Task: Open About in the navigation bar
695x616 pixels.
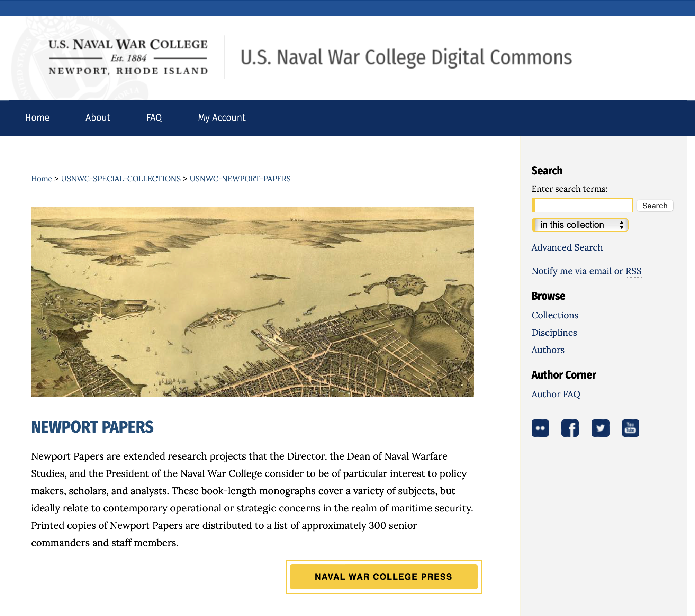Action: [98, 118]
